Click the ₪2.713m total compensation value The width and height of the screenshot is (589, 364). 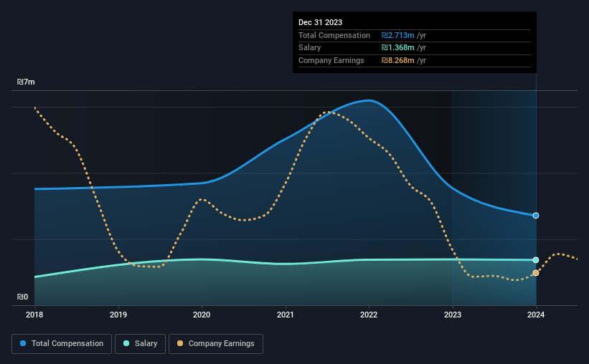pyautogui.click(x=397, y=35)
